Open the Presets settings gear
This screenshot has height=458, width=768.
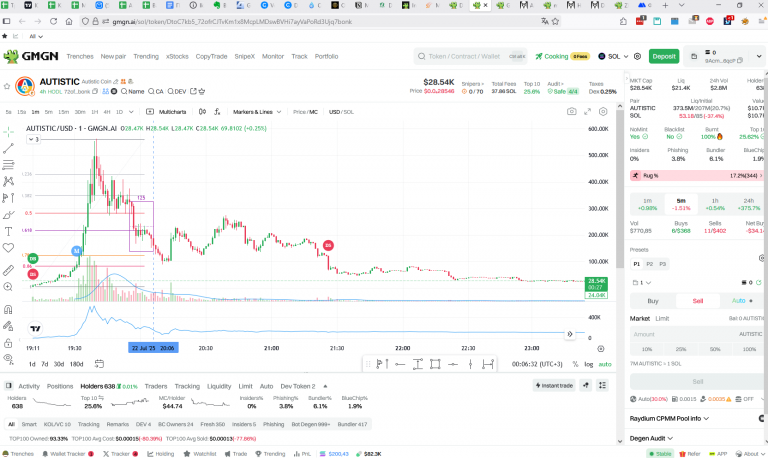click(x=762, y=258)
